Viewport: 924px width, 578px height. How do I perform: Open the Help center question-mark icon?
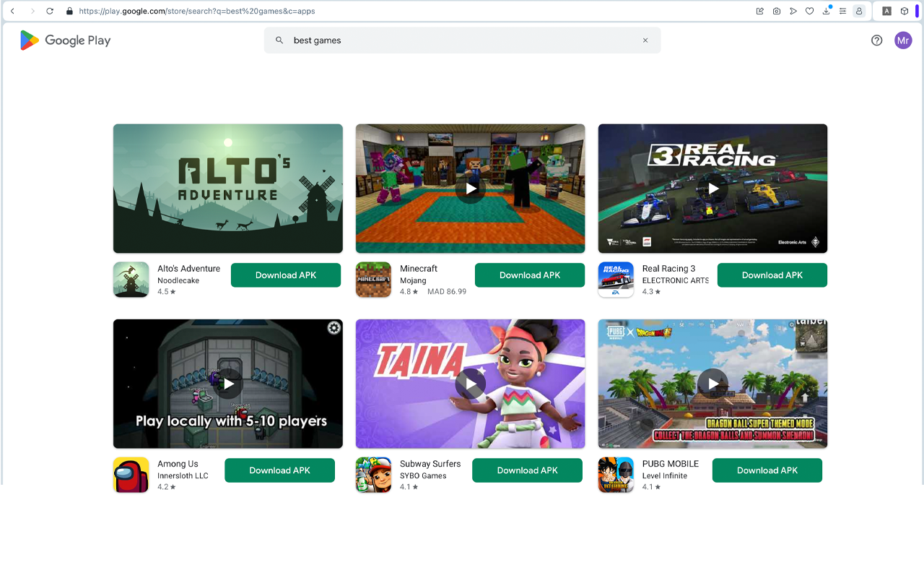click(876, 40)
